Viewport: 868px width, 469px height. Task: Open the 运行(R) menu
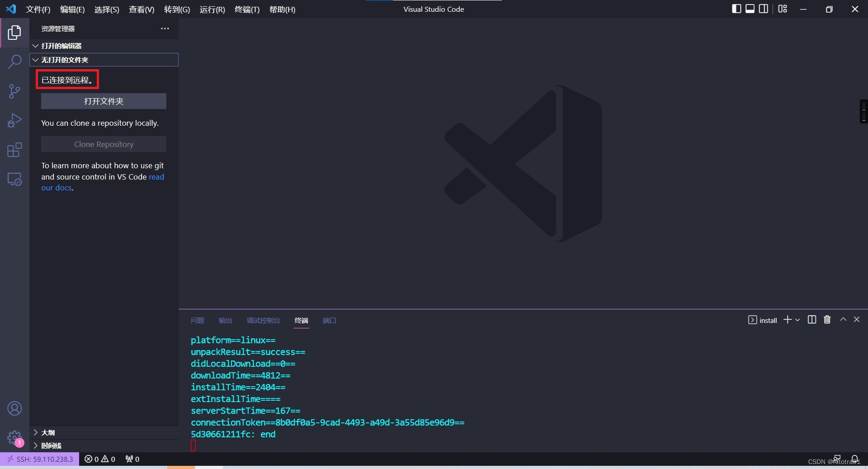click(212, 9)
